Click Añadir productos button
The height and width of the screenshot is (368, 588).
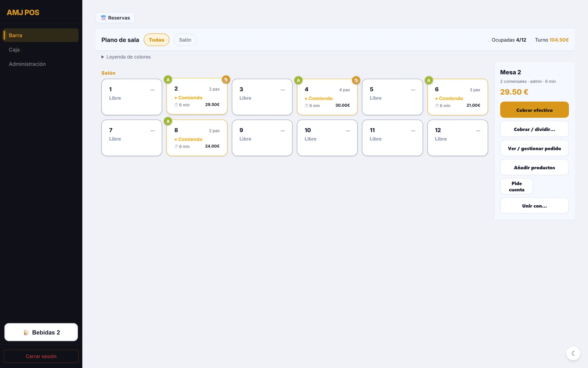coord(534,167)
